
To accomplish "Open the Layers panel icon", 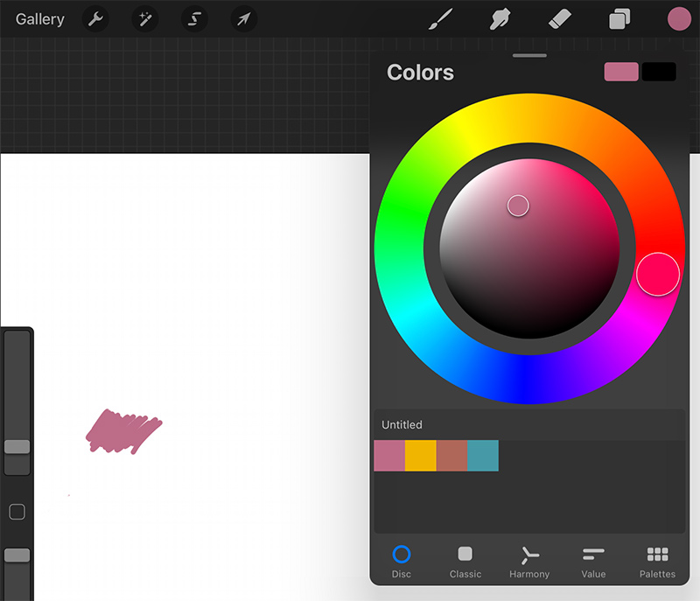I will pos(619,19).
